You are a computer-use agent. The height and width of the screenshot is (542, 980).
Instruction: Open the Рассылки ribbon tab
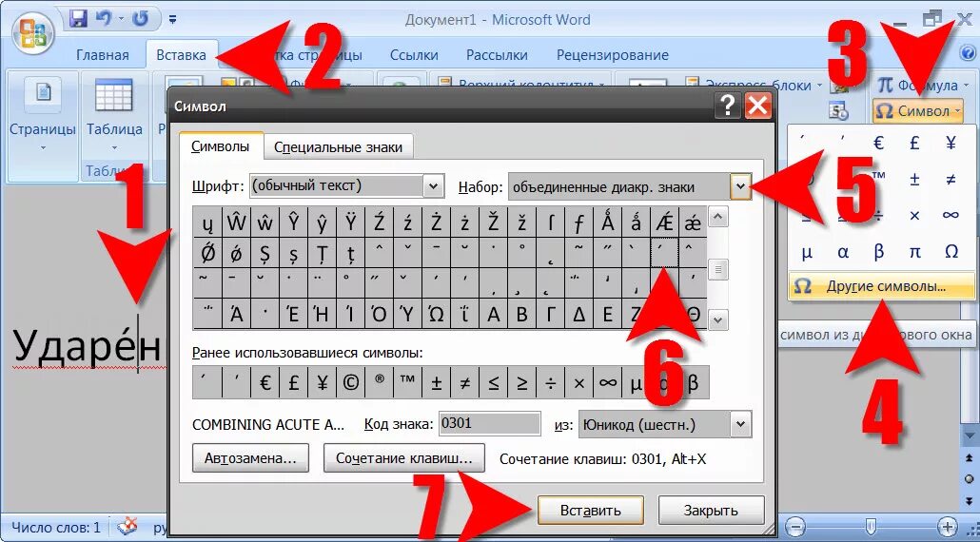pos(497,55)
